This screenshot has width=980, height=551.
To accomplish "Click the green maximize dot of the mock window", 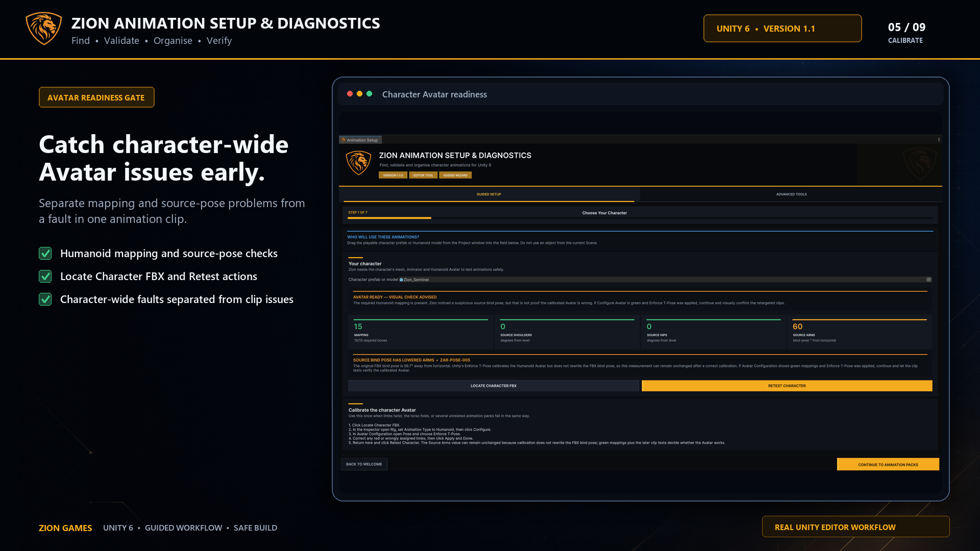I will (x=369, y=94).
